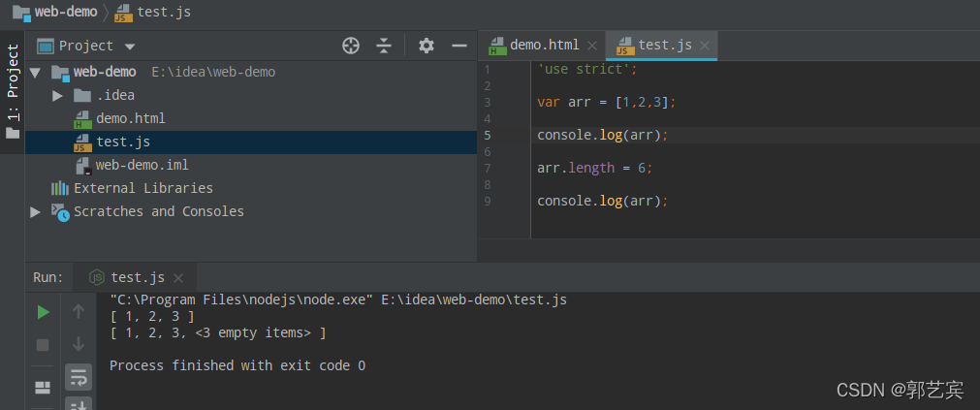The image size is (980, 410).
Task: Click the console.log(arr) on line 5
Action: pos(603,136)
